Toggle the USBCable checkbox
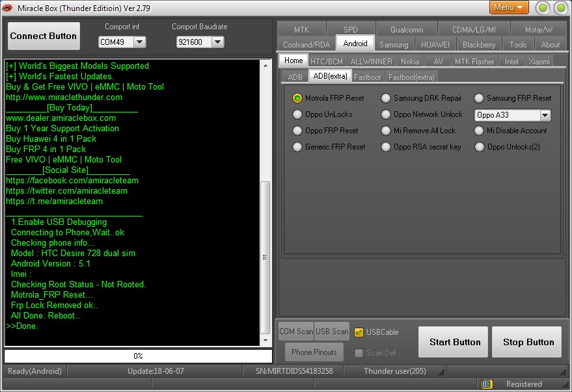The image size is (572, 392). pos(359,332)
